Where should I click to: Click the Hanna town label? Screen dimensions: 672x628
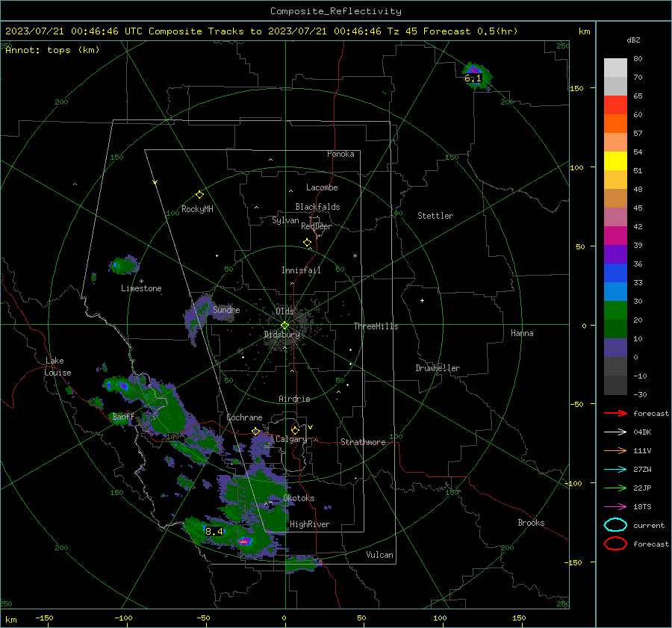pos(522,333)
